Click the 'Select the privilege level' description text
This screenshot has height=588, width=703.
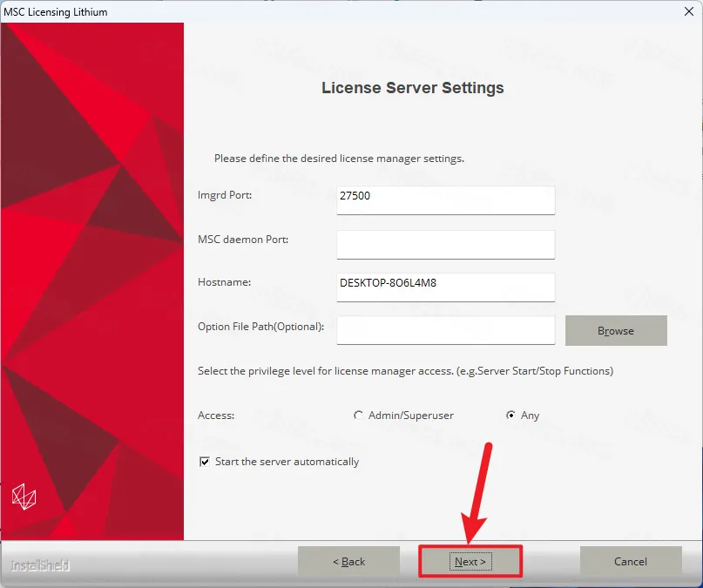pyautogui.click(x=405, y=371)
